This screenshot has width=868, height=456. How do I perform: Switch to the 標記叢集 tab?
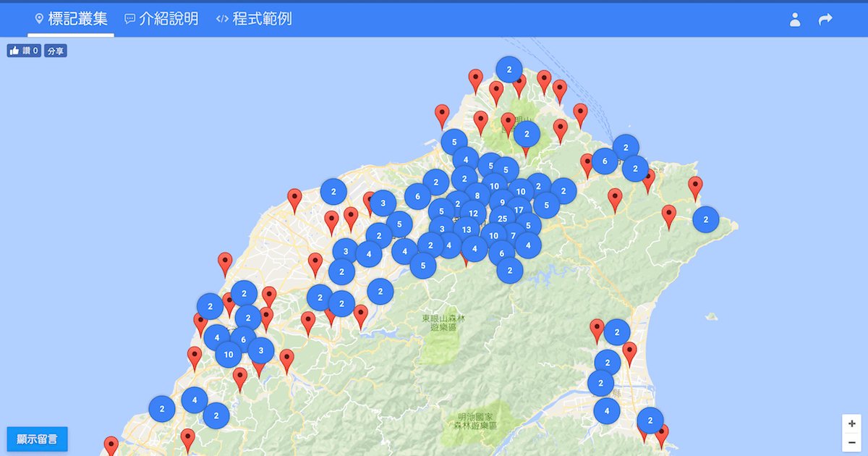coord(71,19)
